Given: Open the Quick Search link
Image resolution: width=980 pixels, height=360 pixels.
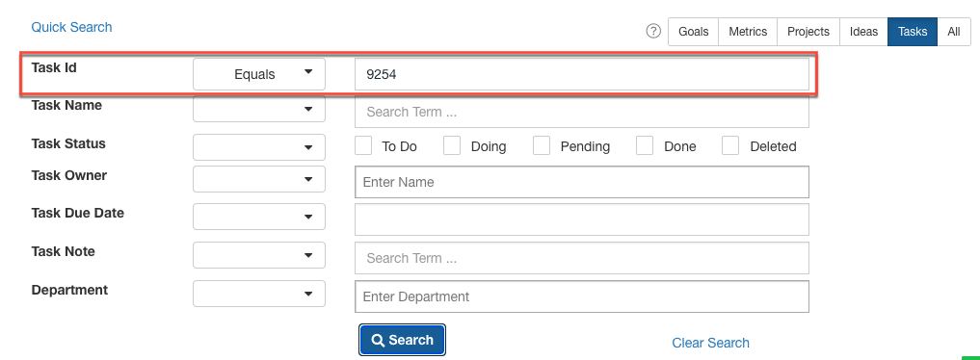Looking at the screenshot, I should [x=72, y=28].
